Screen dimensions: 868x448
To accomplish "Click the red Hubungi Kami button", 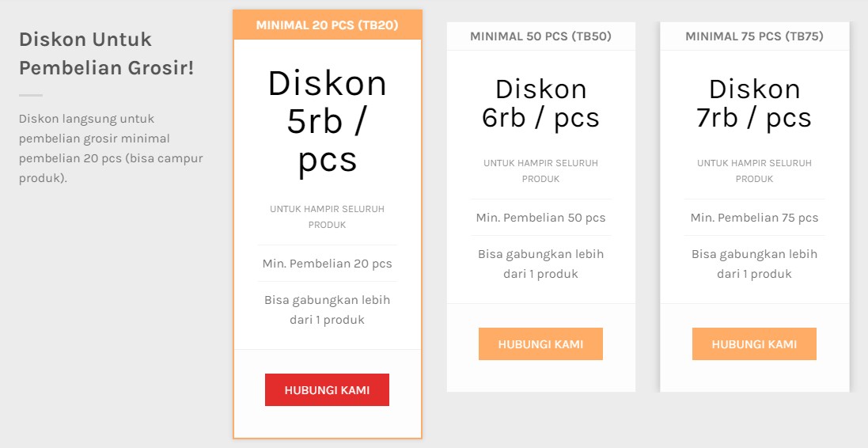I will (x=327, y=390).
